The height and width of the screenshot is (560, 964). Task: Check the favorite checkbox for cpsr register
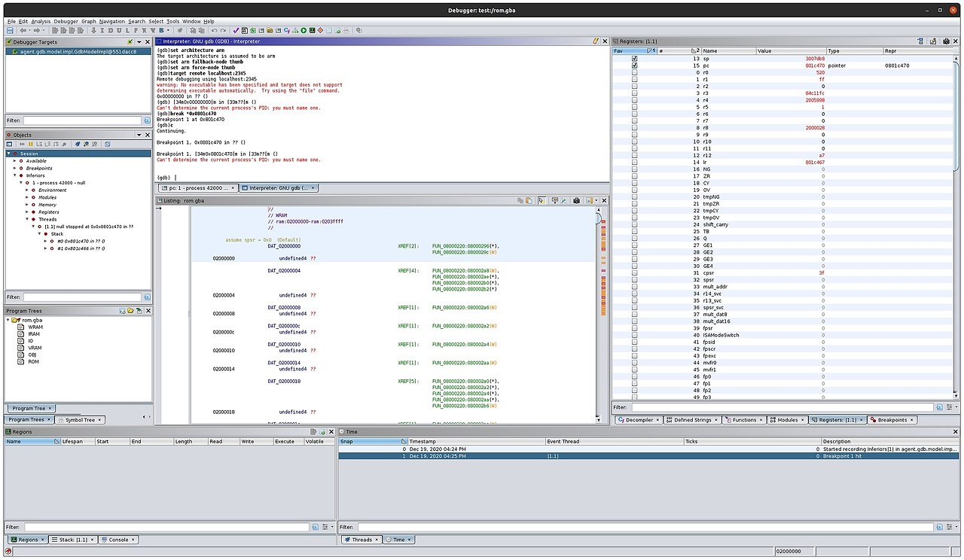pos(634,272)
